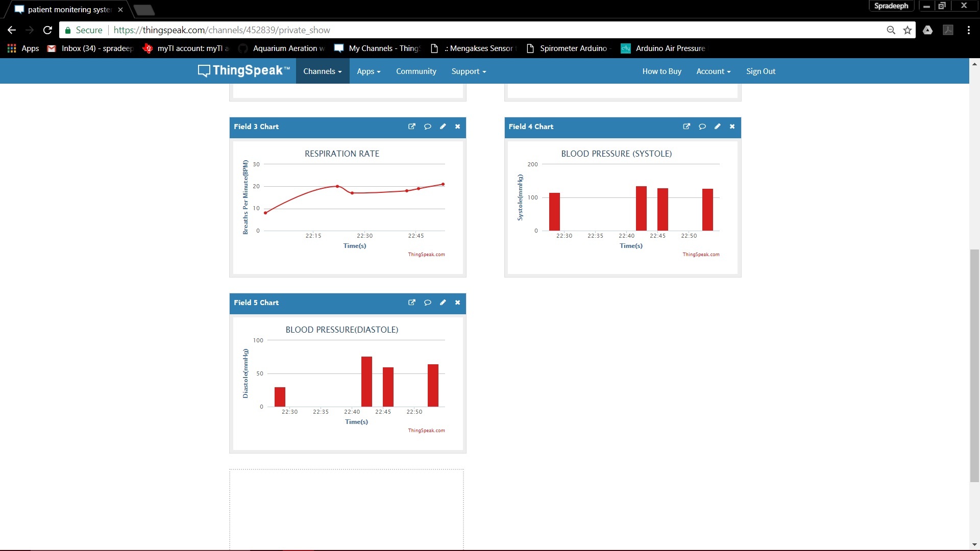Click ThingSpeak.com link in Respiration Rate chart
This screenshot has width=980, height=551.
click(426, 255)
